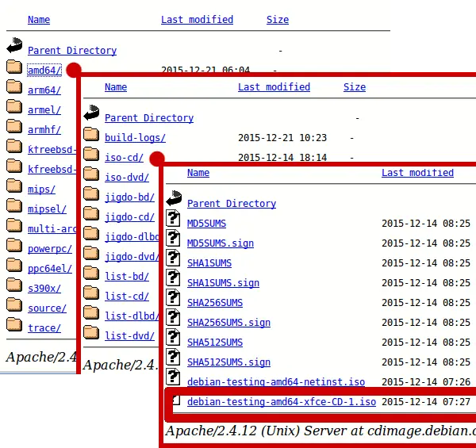Click back-arrow icon in the MD5SUMS listing

[x=174, y=198]
